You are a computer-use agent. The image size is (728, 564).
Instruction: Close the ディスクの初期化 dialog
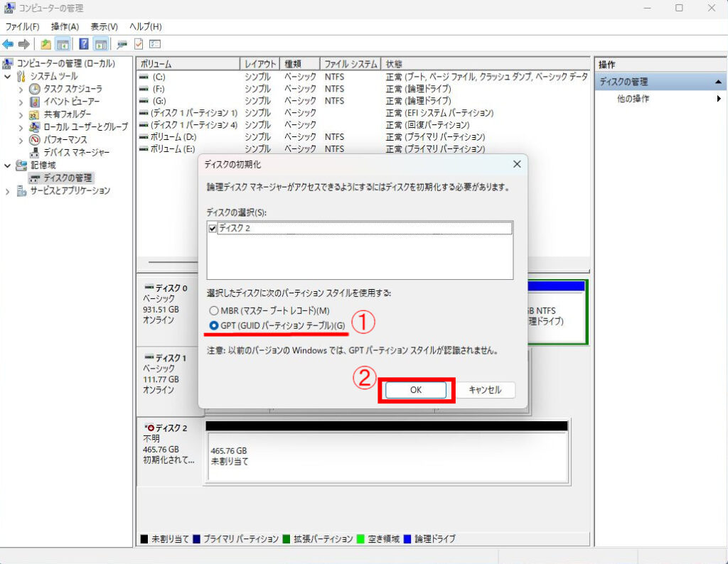pos(517,164)
